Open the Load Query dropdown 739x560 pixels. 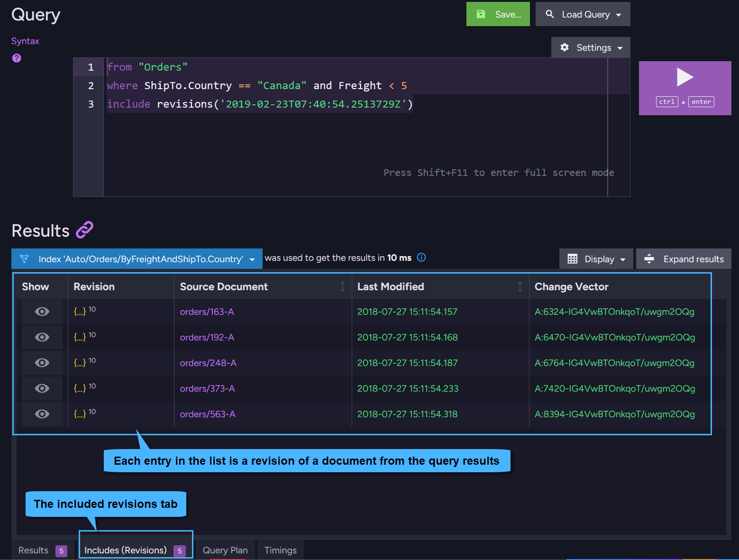(583, 14)
